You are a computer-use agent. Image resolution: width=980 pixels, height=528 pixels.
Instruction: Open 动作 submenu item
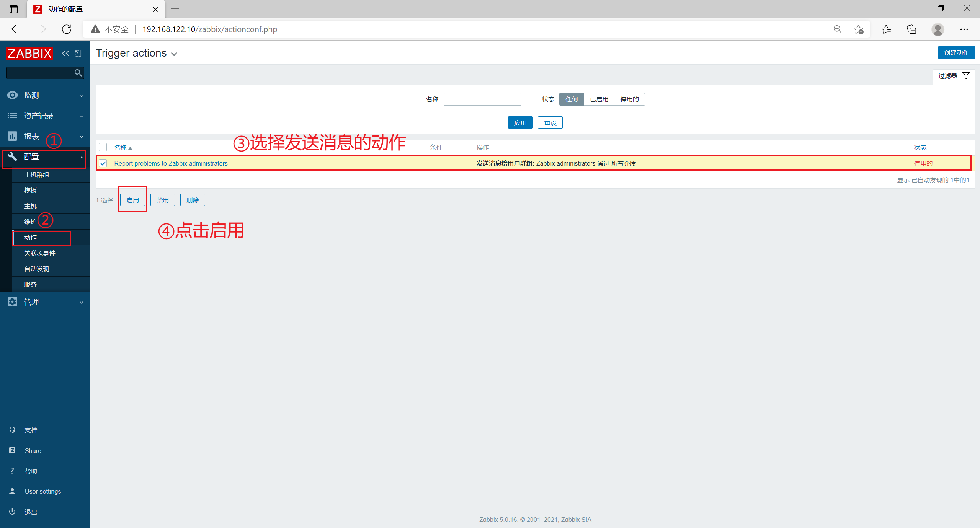click(51, 237)
